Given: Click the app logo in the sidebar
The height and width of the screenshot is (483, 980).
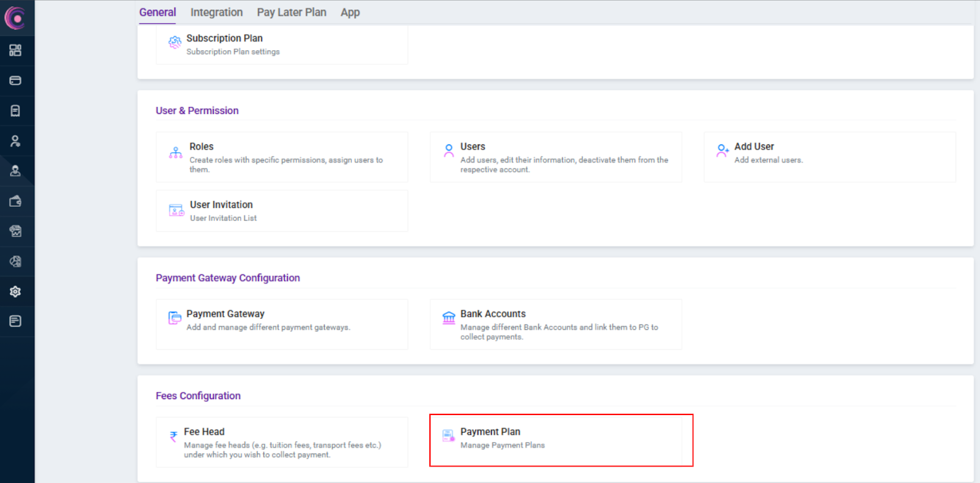Looking at the screenshot, I should pyautogui.click(x=16, y=18).
